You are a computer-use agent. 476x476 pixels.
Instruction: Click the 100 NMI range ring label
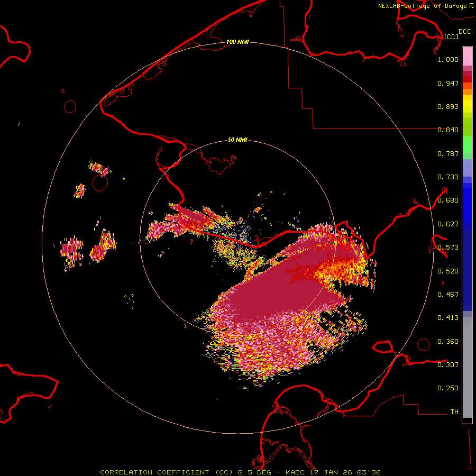click(237, 42)
